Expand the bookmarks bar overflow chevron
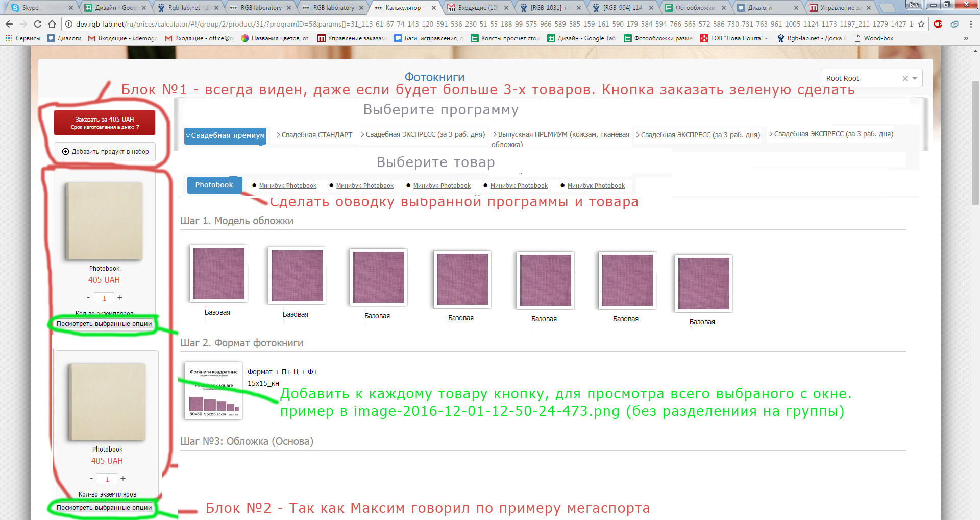The image size is (980, 520). pyautogui.click(x=966, y=38)
